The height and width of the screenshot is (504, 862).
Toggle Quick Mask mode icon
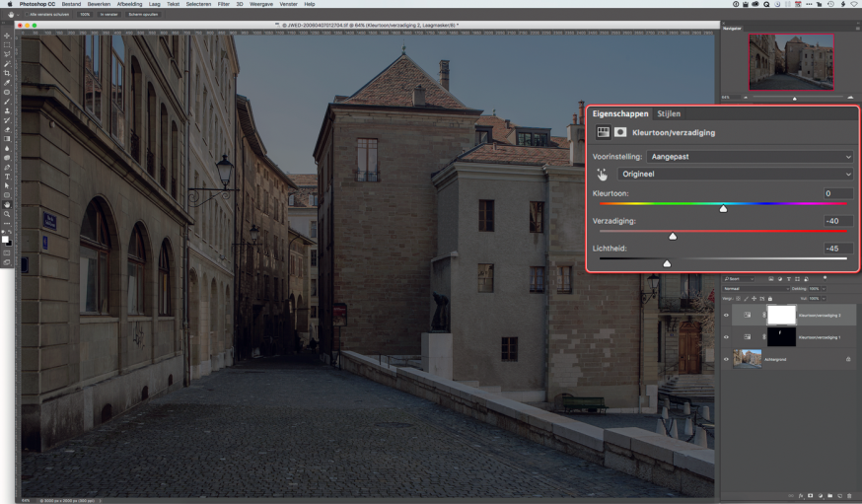coord(7,252)
